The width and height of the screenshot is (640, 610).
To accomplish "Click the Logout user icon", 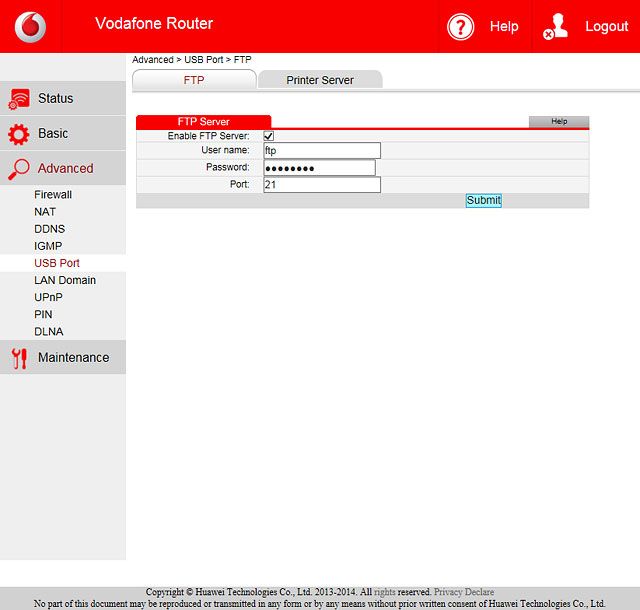I will pyautogui.click(x=556, y=27).
